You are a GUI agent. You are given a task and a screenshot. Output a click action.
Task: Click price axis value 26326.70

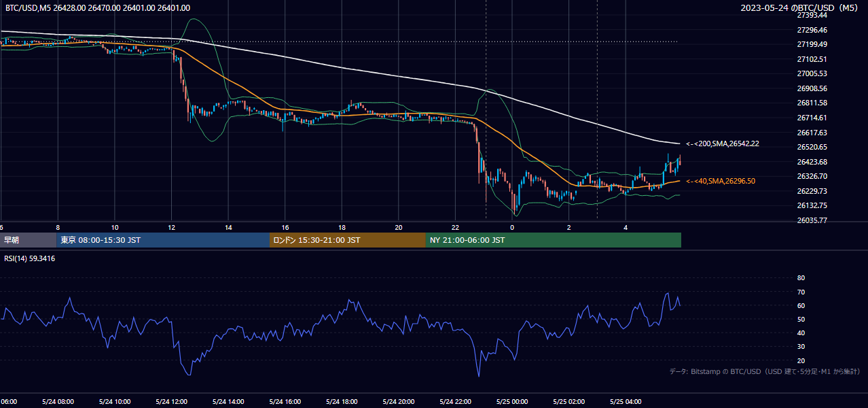pyautogui.click(x=812, y=176)
